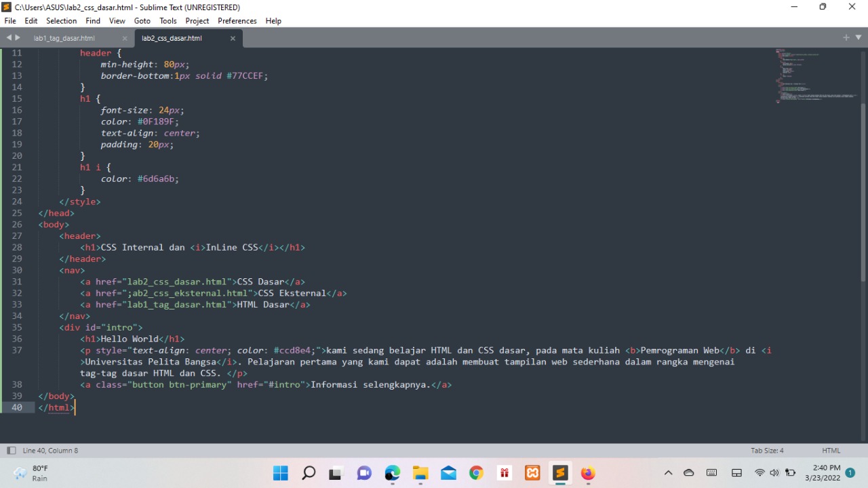Open Task View on taskbar
The height and width of the screenshot is (488, 868).
336,473
